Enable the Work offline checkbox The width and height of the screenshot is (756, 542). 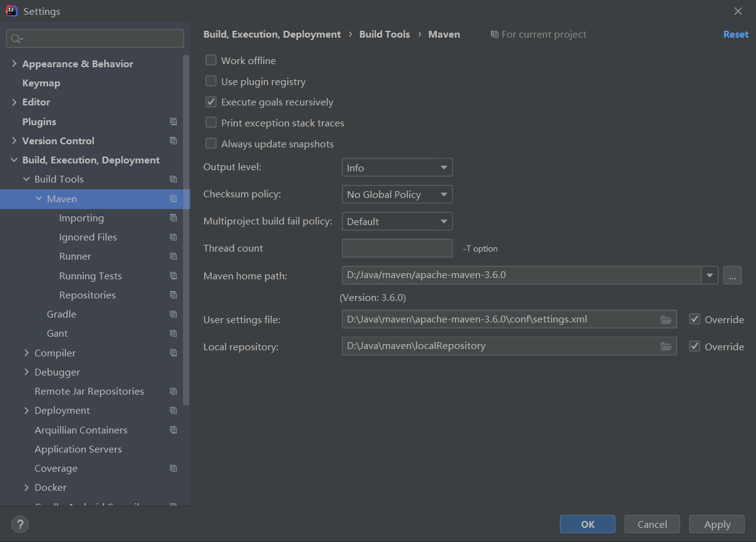tap(211, 60)
